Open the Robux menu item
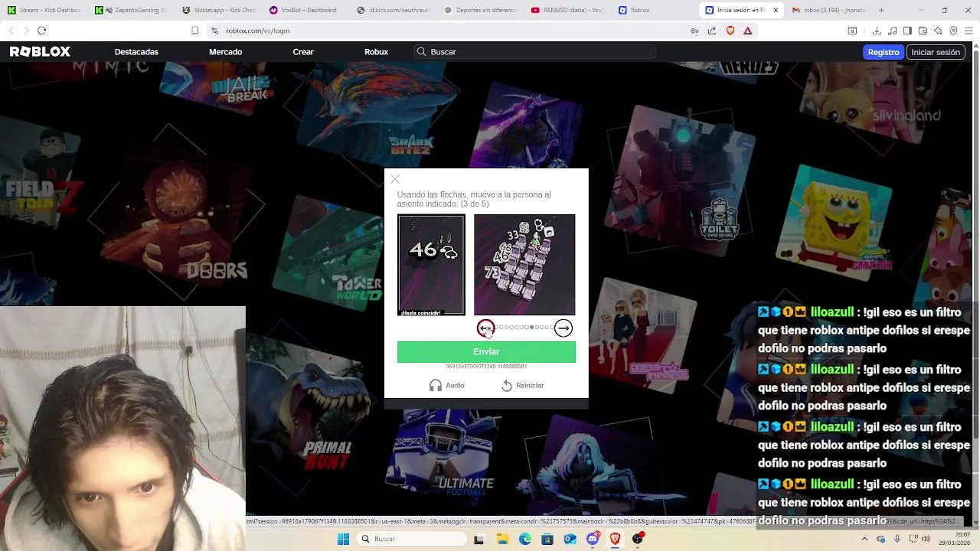This screenshot has height=551, width=980. tap(377, 52)
